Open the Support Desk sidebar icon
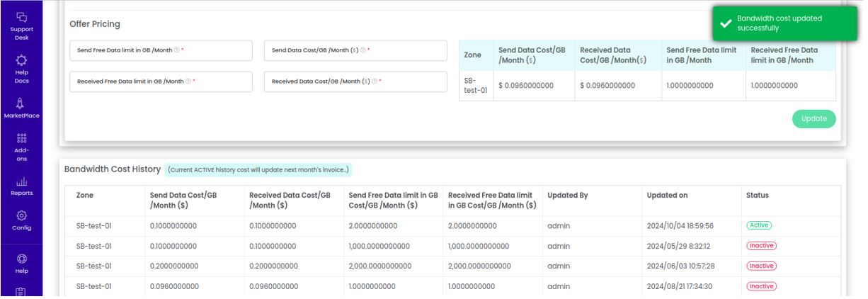Screen dimensions: 868x299 click(x=21, y=18)
